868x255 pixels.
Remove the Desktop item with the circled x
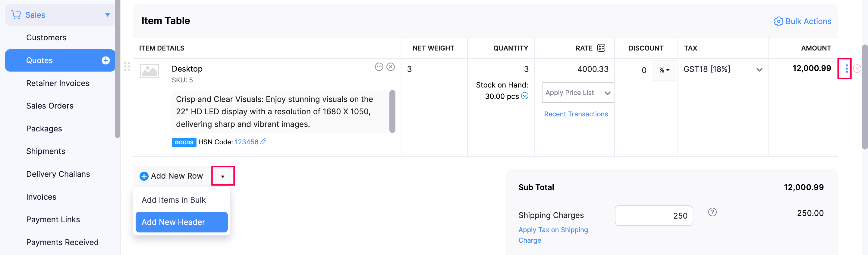click(391, 67)
